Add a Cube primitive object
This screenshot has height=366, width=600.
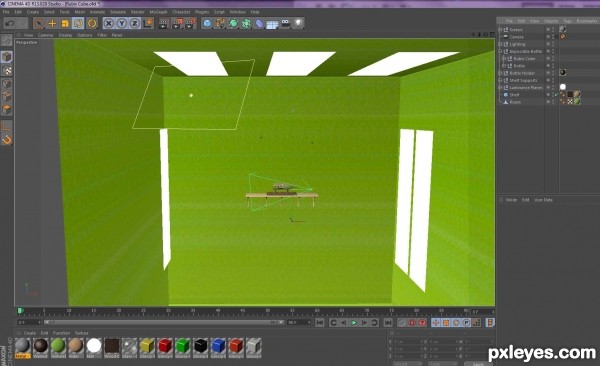(x=207, y=23)
